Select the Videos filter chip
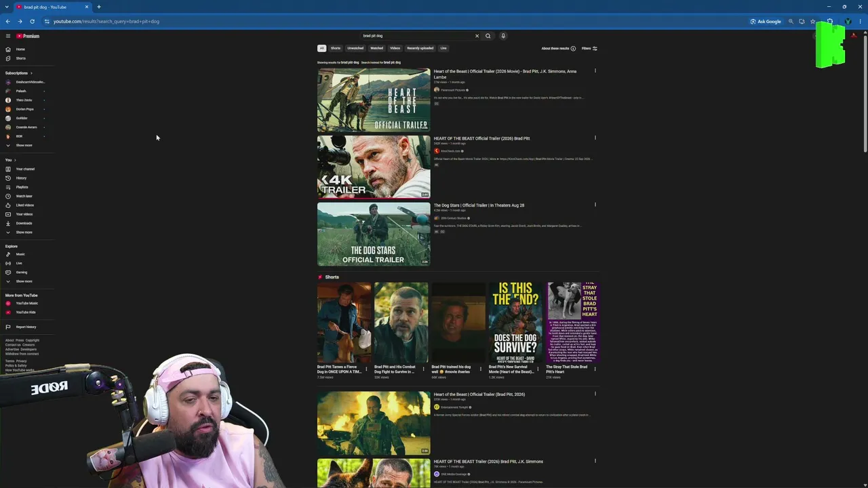This screenshot has width=868, height=488. coord(395,48)
